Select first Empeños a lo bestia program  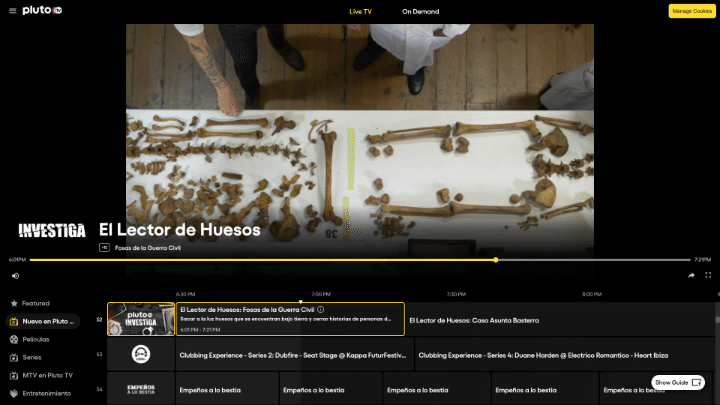click(227, 389)
